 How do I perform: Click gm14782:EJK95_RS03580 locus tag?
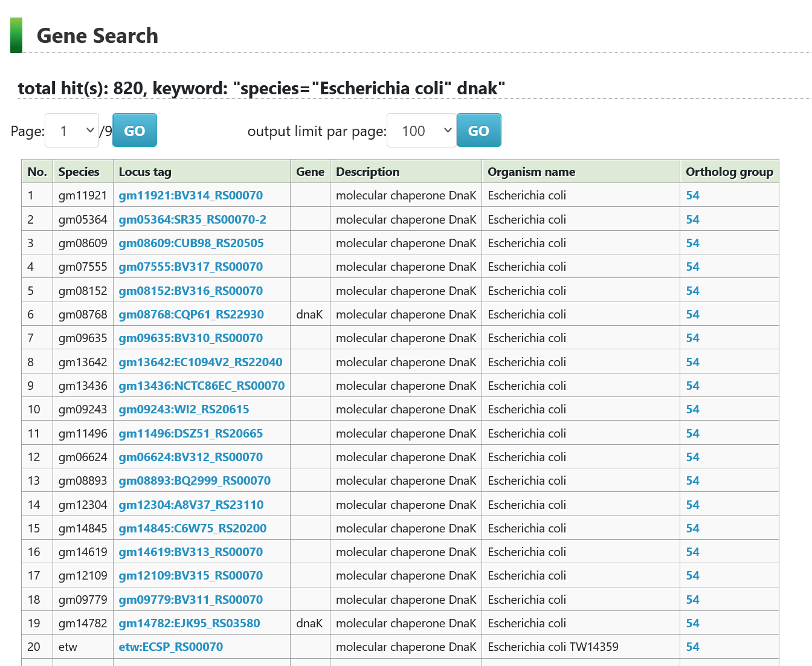(x=189, y=623)
